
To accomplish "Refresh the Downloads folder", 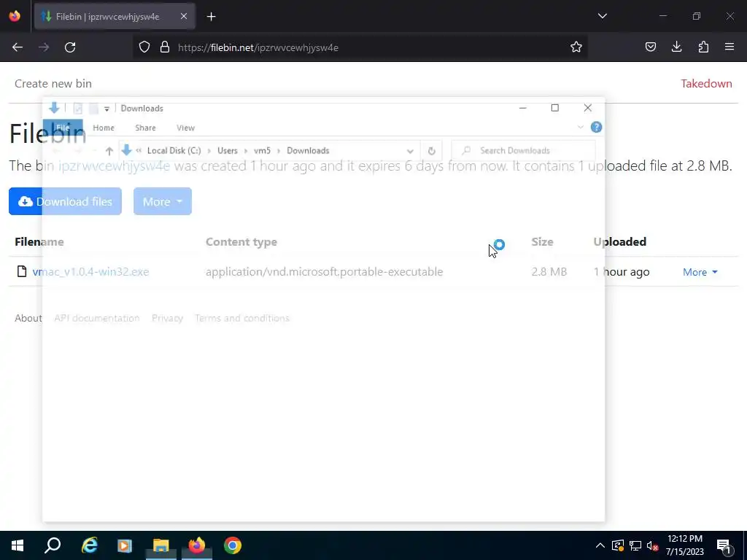I will [431, 151].
